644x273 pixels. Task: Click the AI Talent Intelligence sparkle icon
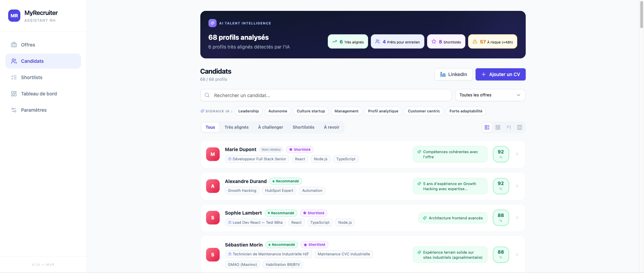(213, 23)
